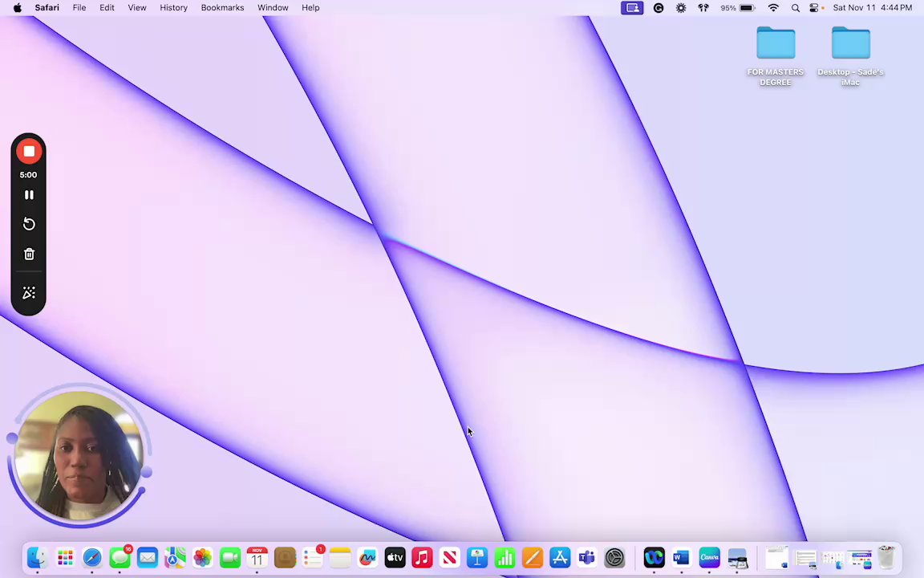Open the Bookmarks menu

tap(222, 8)
